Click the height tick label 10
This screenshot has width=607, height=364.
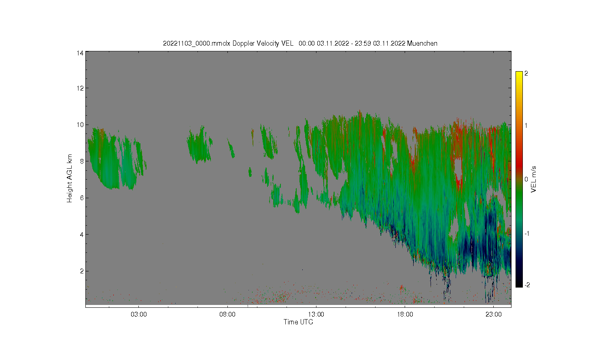pyautogui.click(x=81, y=125)
